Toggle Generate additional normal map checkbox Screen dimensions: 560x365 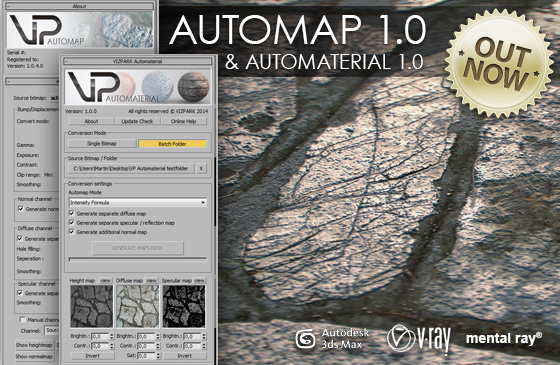tap(71, 232)
